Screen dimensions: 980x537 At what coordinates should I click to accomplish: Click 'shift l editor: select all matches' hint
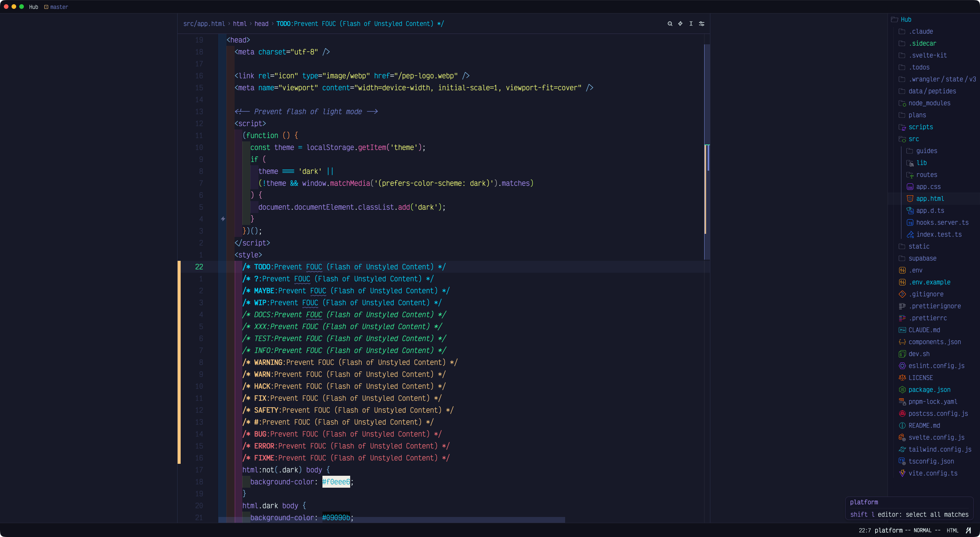coord(909,515)
